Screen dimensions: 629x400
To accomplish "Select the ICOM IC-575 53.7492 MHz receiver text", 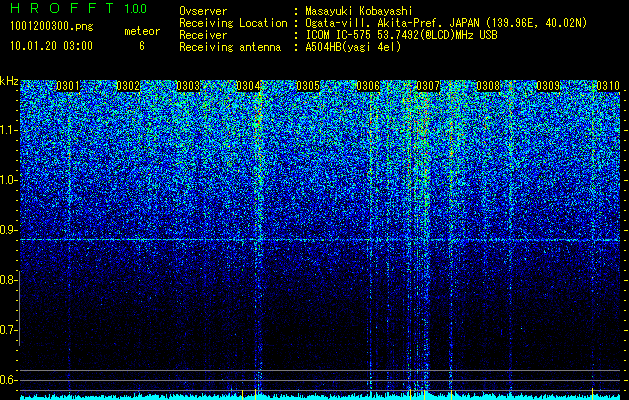I will pos(401,35).
